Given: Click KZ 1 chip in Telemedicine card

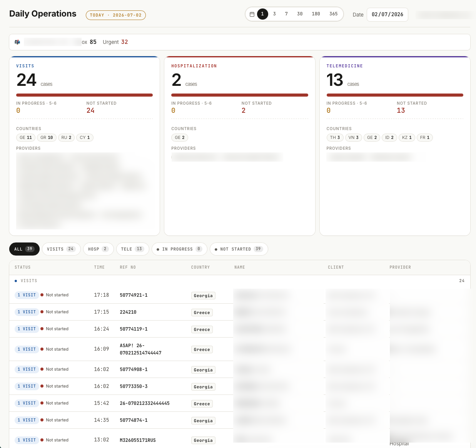Looking at the screenshot, I should [407, 137].
